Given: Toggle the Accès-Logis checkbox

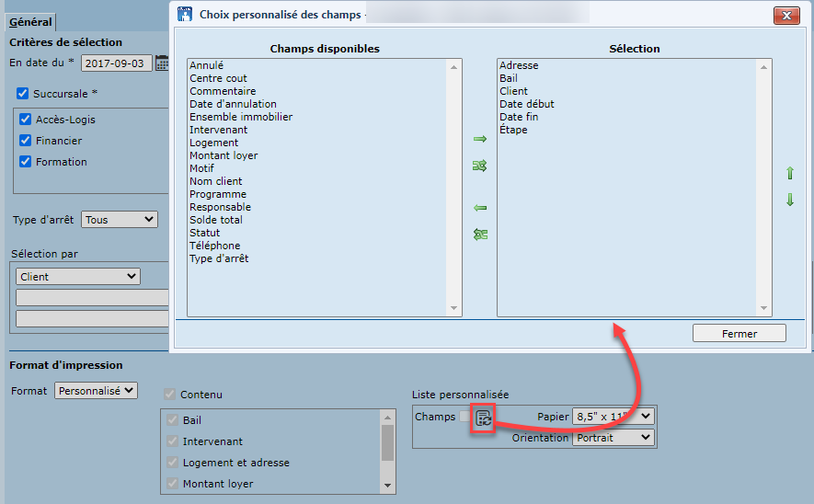Looking at the screenshot, I should (26, 120).
